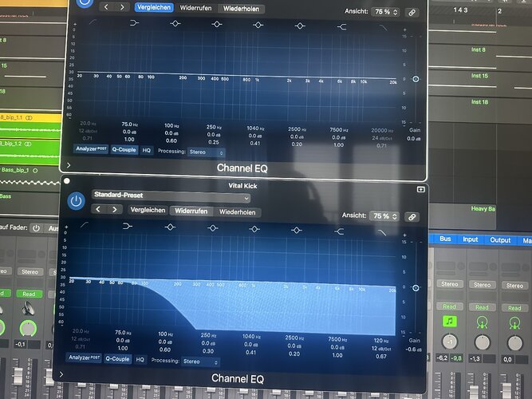
Task: Enable the low-cut filter band in lower EQ
Action: pos(84,225)
